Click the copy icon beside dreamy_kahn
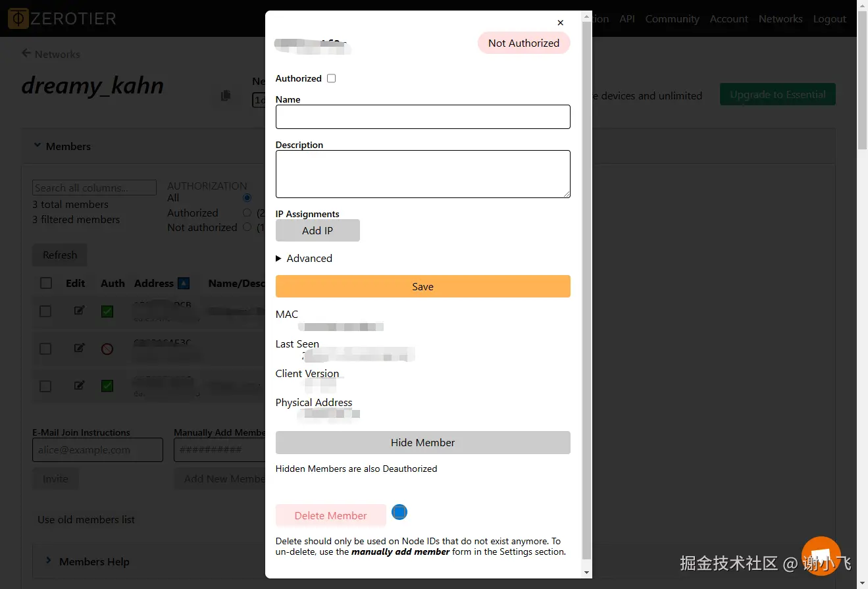The height and width of the screenshot is (589, 868). (226, 95)
